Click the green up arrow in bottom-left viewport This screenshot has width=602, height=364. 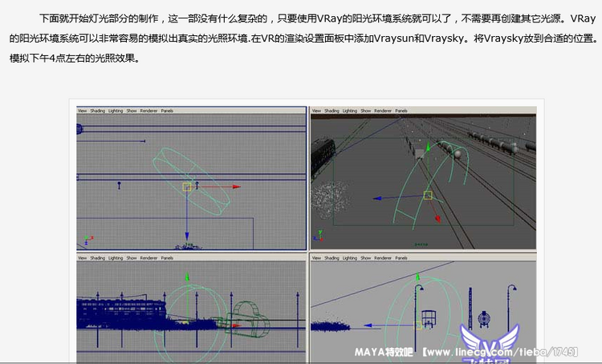click(x=187, y=277)
